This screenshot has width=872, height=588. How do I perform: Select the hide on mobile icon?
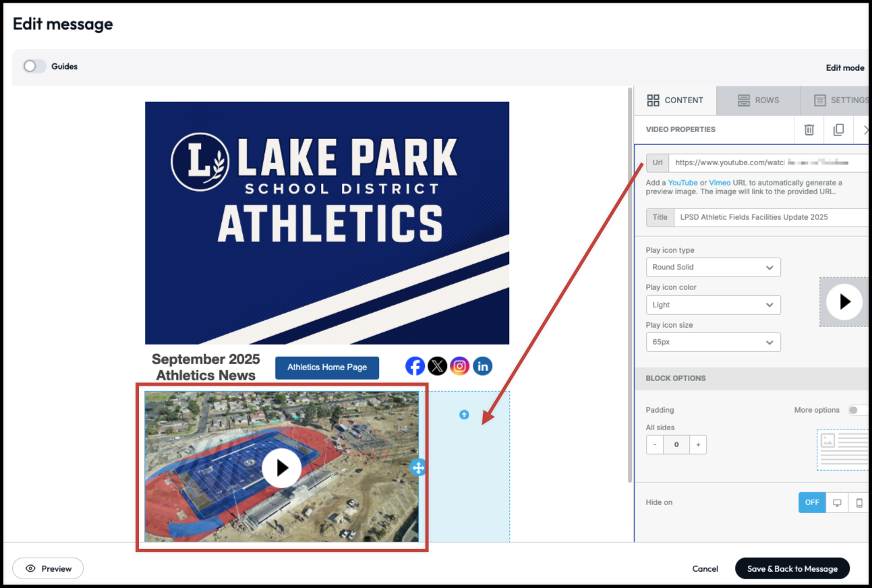coord(859,502)
